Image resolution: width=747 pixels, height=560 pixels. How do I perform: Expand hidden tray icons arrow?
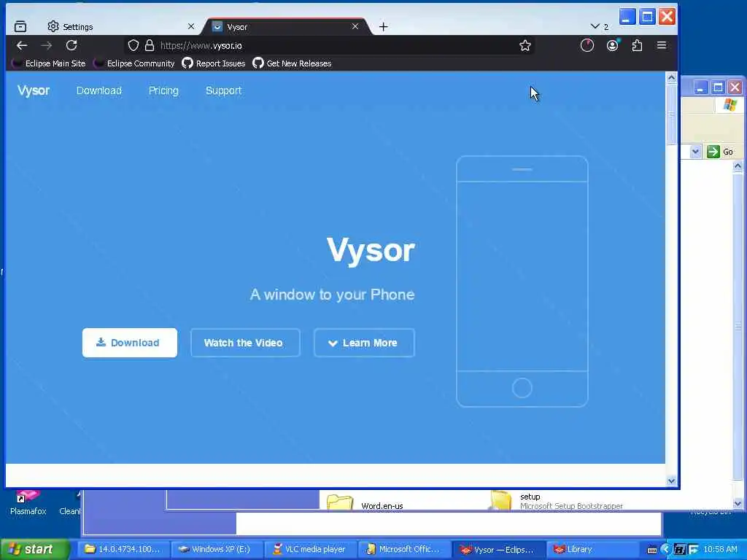(665, 550)
